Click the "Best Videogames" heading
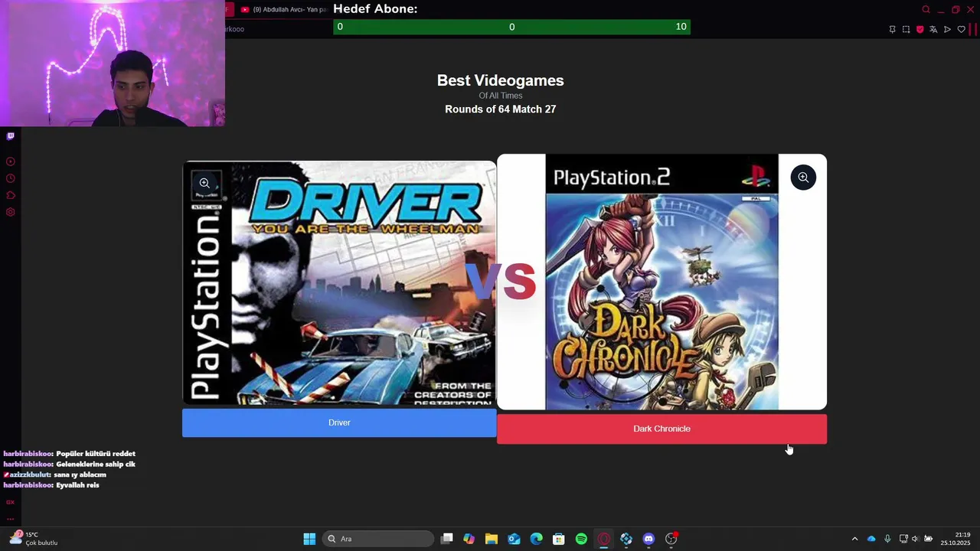The image size is (980, 551). coord(500,80)
